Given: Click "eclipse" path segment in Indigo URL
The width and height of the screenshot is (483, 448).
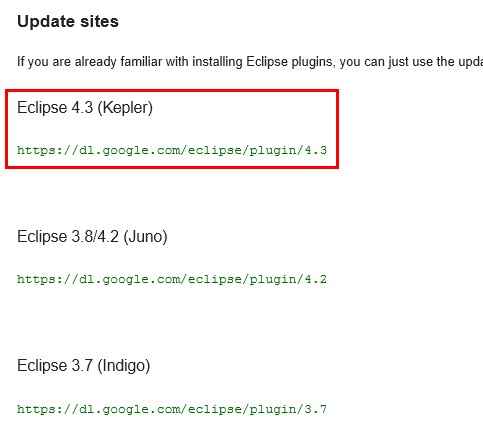Looking at the screenshot, I should coord(215,409).
